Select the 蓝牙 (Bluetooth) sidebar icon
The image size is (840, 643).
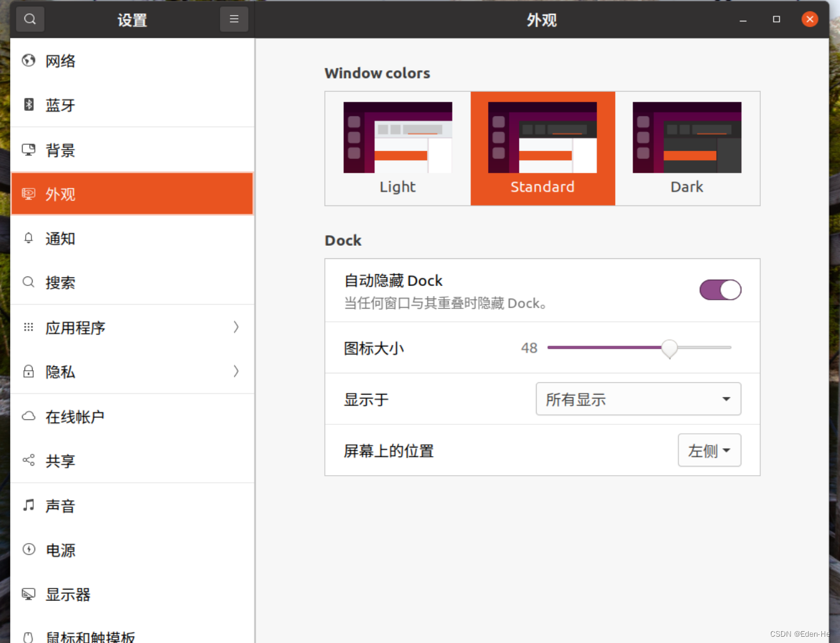tap(28, 105)
